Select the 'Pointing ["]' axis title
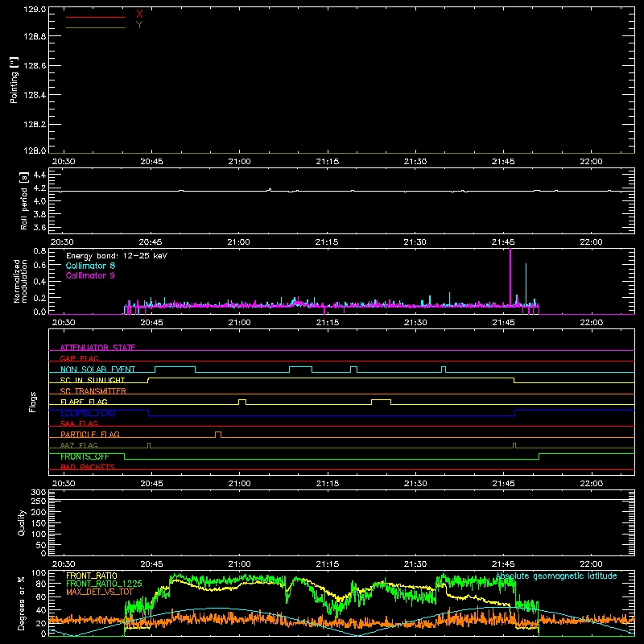The image size is (644, 644). pyautogui.click(x=14, y=80)
